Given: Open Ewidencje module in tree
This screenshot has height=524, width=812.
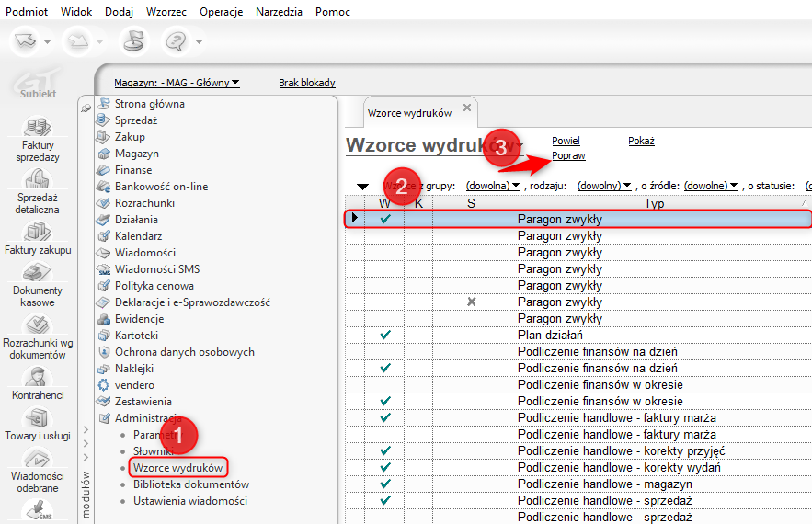Looking at the screenshot, I should (139, 319).
